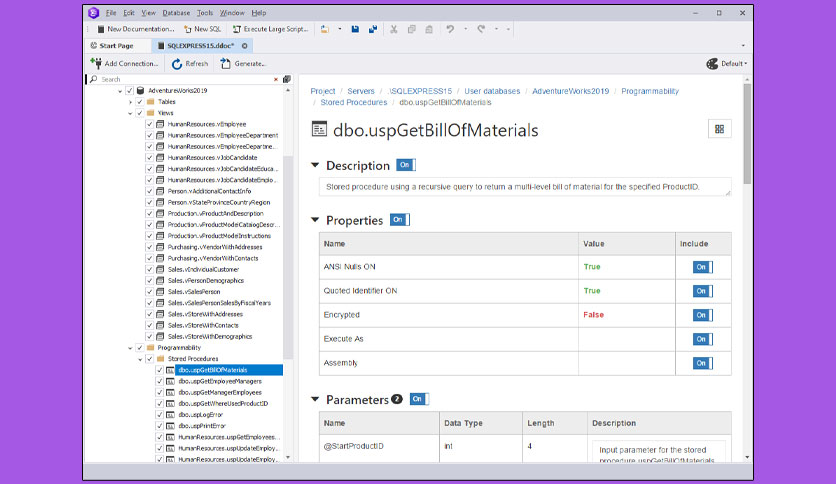Open the dropdown arrow beside Open icon
The width and height of the screenshot is (836, 484).
pyautogui.click(x=340, y=29)
